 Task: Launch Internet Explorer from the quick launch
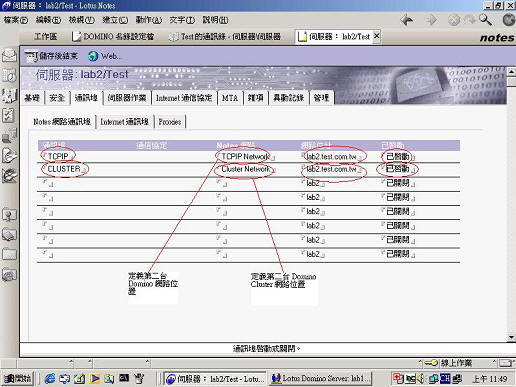(50, 378)
